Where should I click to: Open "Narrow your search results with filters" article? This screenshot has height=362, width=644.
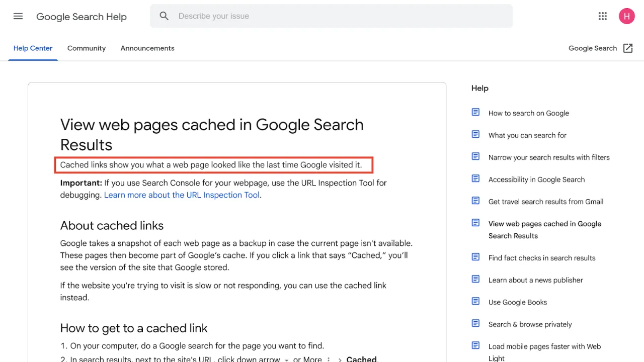[549, 157]
